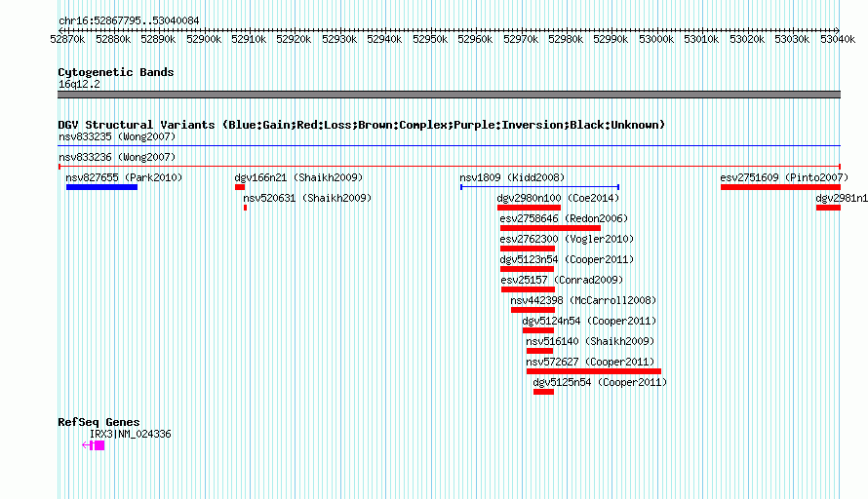Click the nsv572627 (Cooper2011) red bar
868x499 pixels.
(594, 371)
